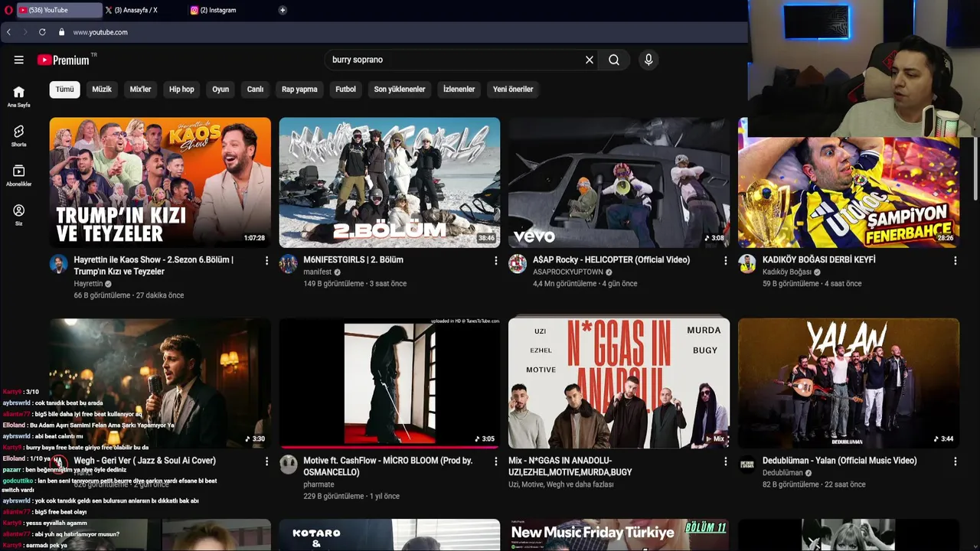Clear the search box with X
Image resolution: width=980 pixels, height=551 pixels.
590,60
